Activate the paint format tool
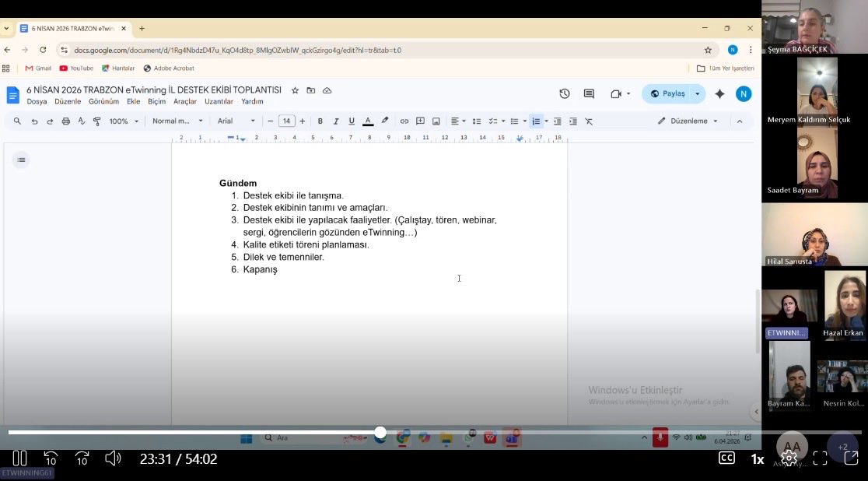Screen dimensions: 868x481 point(97,121)
